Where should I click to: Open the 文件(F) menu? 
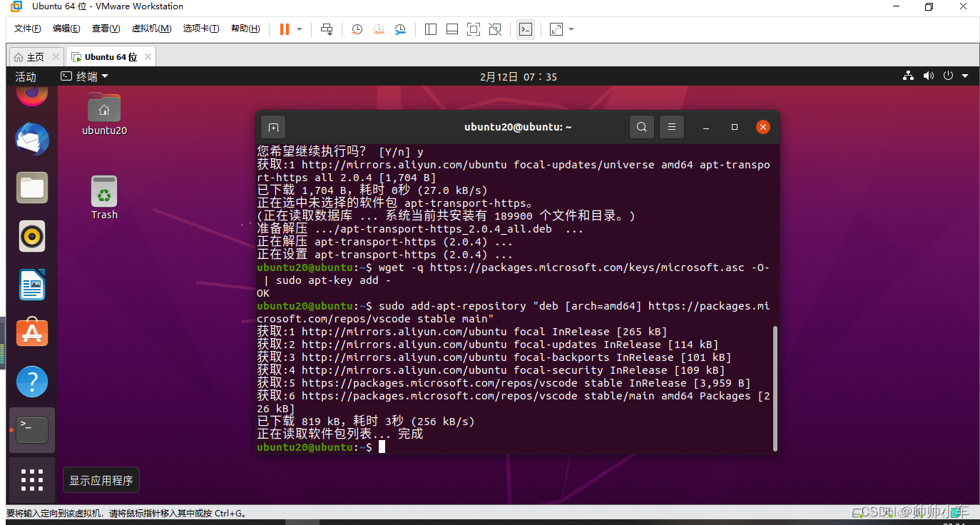click(x=28, y=29)
